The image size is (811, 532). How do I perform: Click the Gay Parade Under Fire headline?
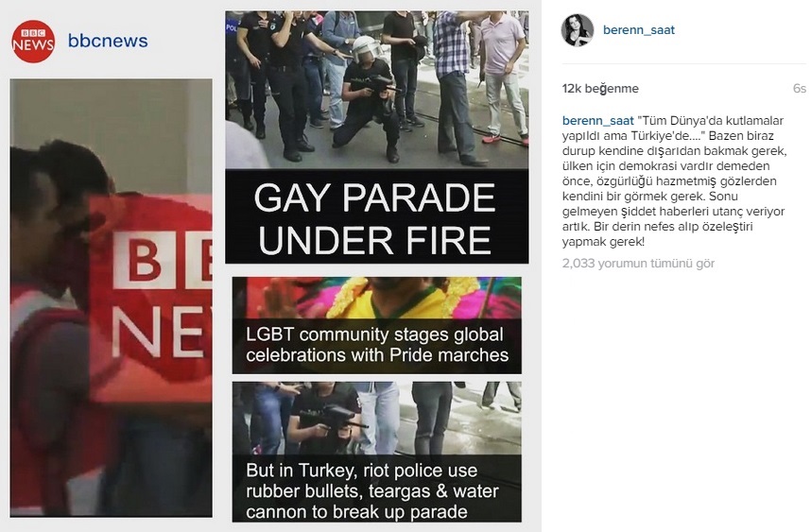click(376, 217)
